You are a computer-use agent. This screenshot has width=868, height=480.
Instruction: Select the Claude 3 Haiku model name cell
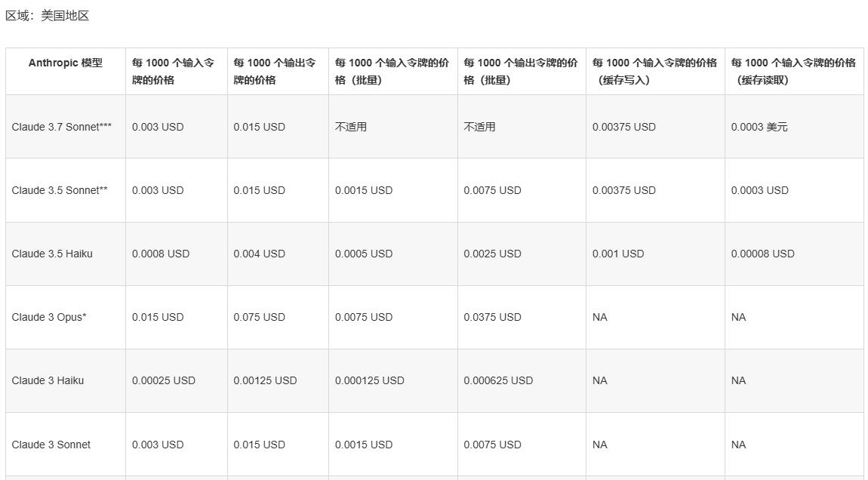point(48,380)
